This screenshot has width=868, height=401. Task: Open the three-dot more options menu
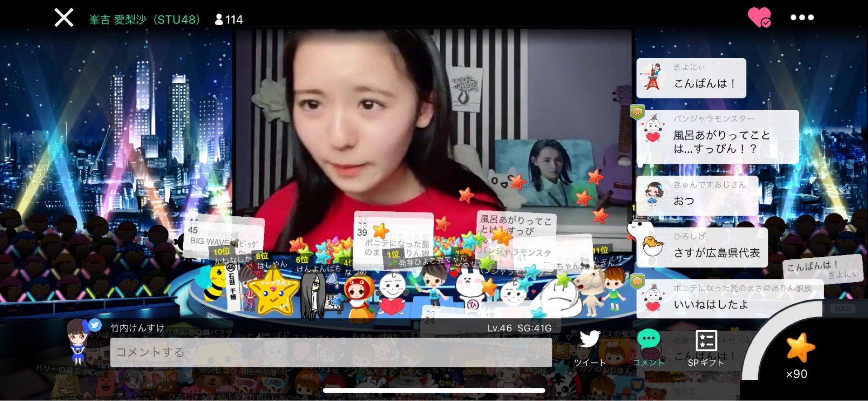tap(802, 18)
